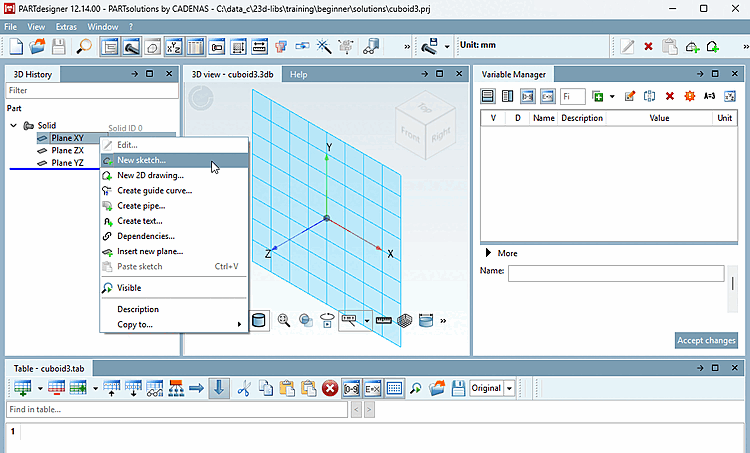
Task: Select Plane ZX in the history tree
Action: [x=67, y=150]
